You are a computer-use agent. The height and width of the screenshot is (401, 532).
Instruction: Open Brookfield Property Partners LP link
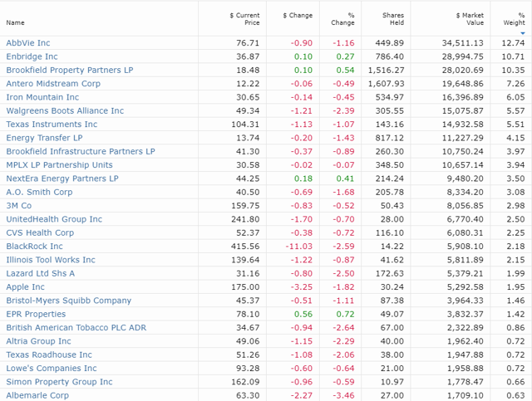click(x=70, y=71)
